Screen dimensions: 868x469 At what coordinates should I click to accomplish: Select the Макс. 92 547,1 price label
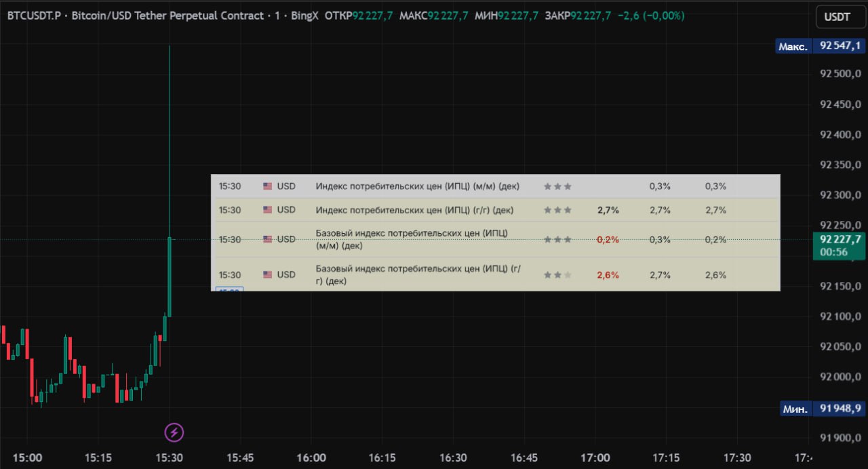click(821, 46)
